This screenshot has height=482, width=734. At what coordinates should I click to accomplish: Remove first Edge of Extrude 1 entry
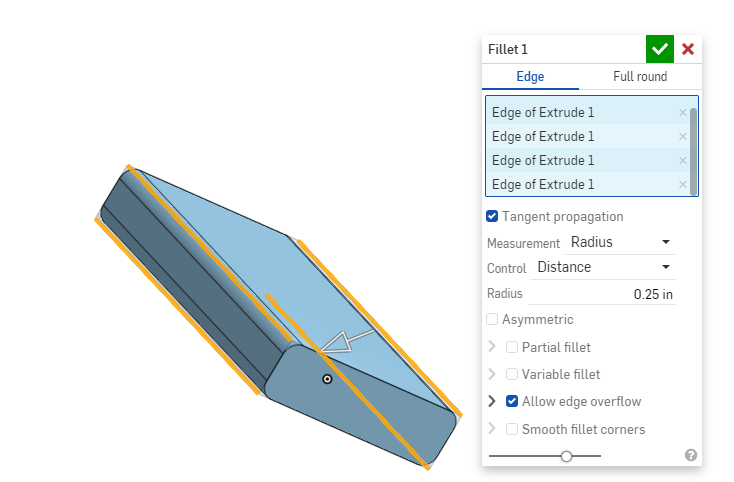pyautogui.click(x=683, y=113)
